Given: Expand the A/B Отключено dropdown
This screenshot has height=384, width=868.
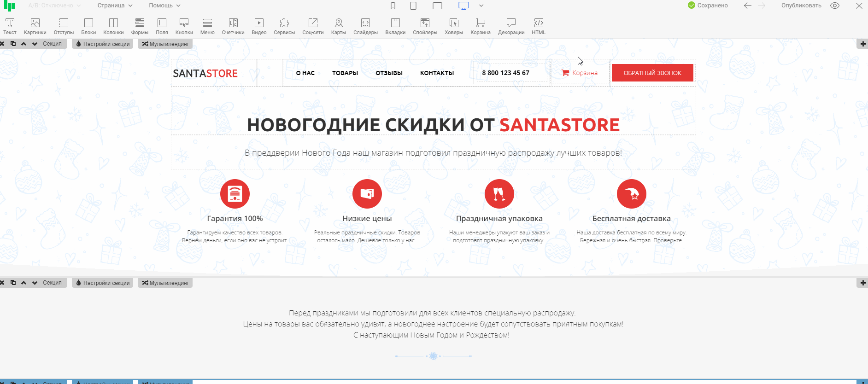Looking at the screenshot, I should (54, 6).
